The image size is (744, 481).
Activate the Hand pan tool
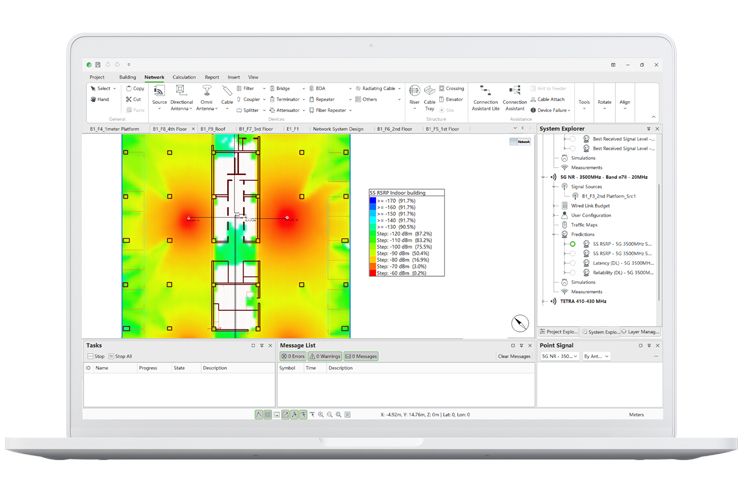coord(100,99)
